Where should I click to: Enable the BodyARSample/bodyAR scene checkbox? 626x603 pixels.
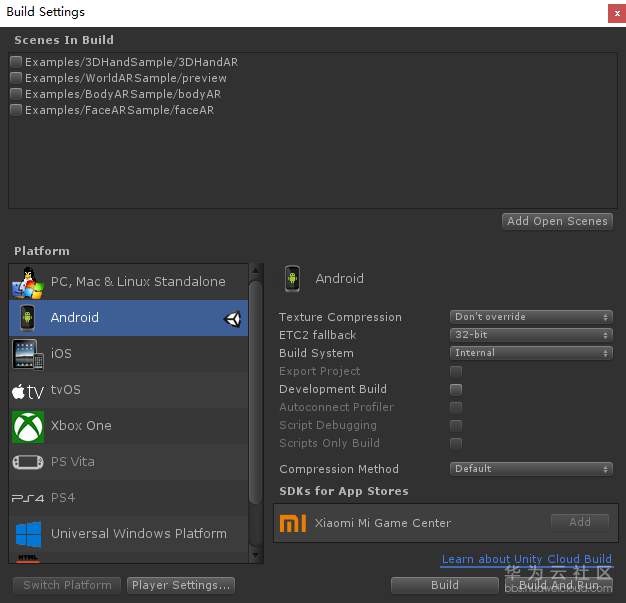[16, 93]
